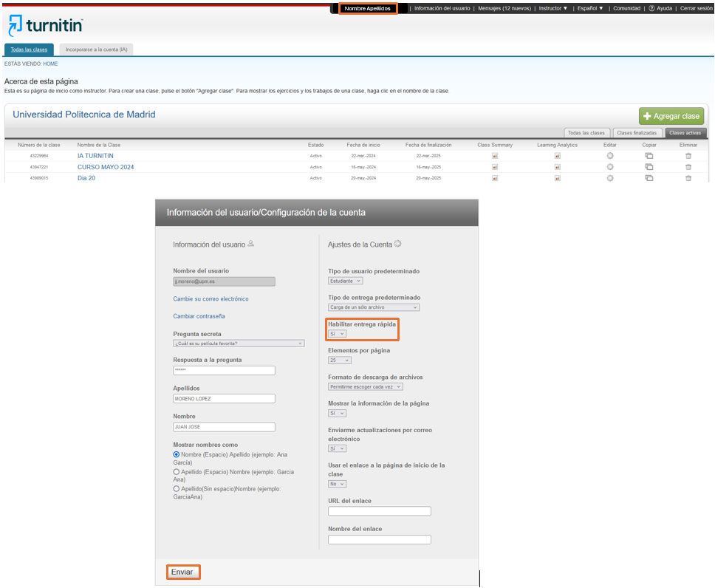Open Enviarme actualizaciones por correo dropdown
This screenshot has height=588, width=715.
pos(337,449)
